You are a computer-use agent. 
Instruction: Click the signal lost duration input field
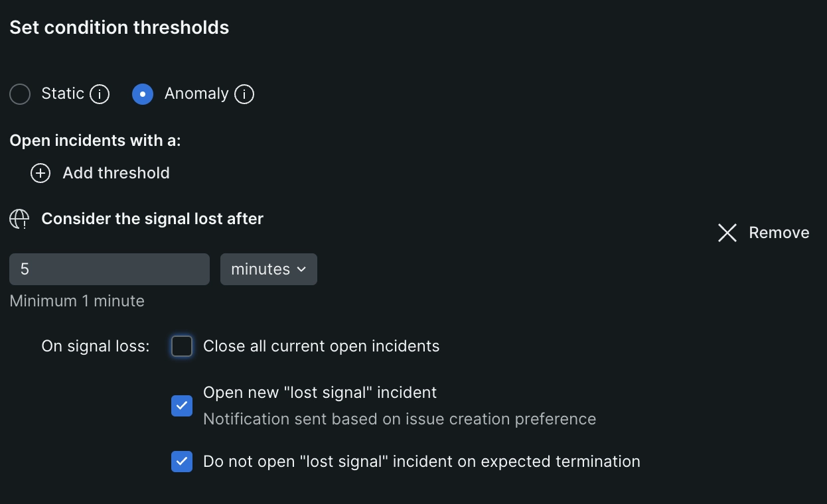point(110,269)
